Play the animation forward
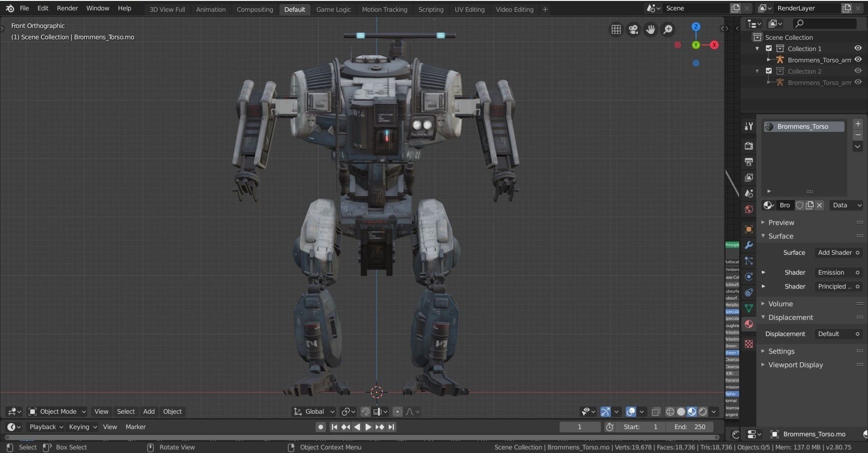 (x=368, y=427)
